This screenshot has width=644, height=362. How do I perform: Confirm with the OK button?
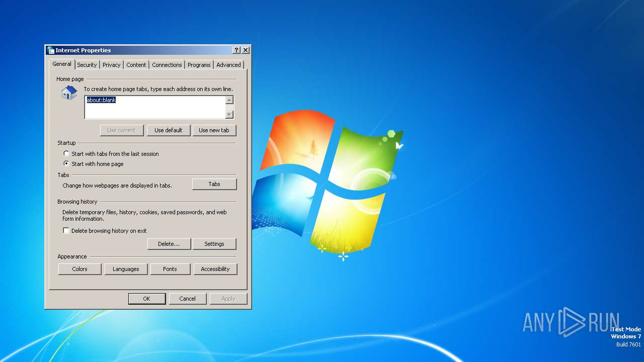[x=147, y=299]
